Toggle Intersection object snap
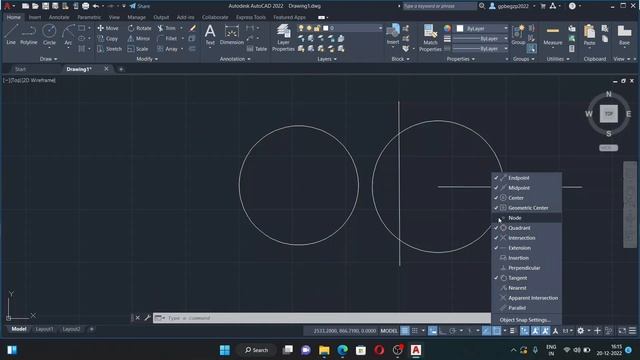This screenshot has width=640, height=360. pyautogui.click(x=527, y=238)
